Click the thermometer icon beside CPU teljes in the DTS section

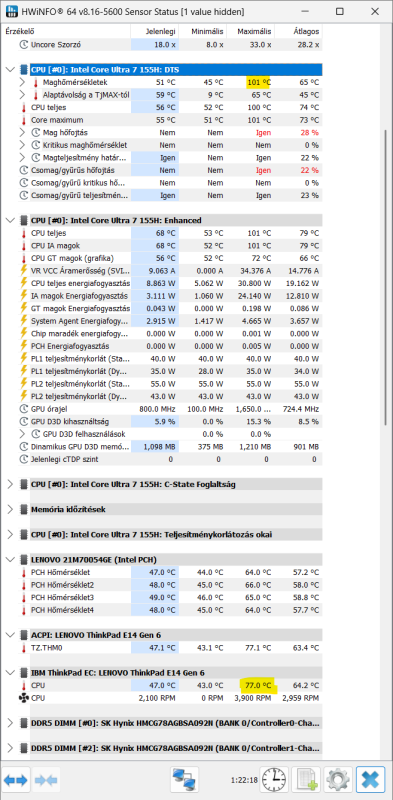(x=23, y=107)
